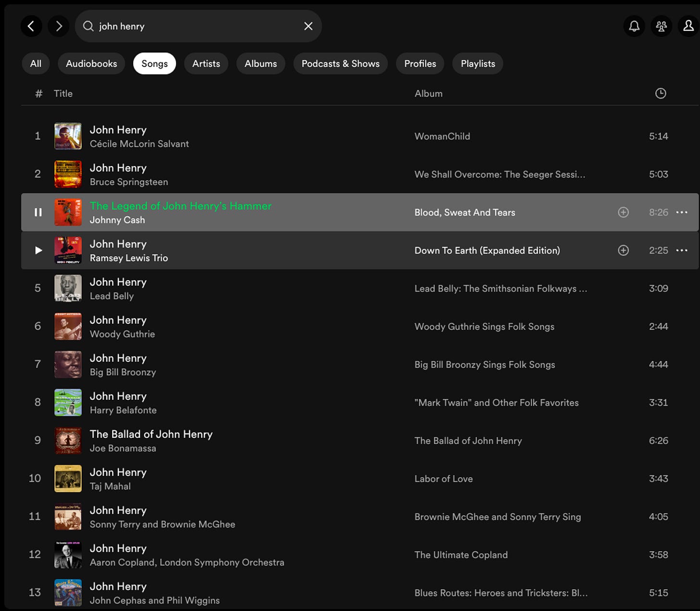Add Ramsey Lewis Trio track to Liked Songs
700x611 pixels.
click(x=623, y=250)
